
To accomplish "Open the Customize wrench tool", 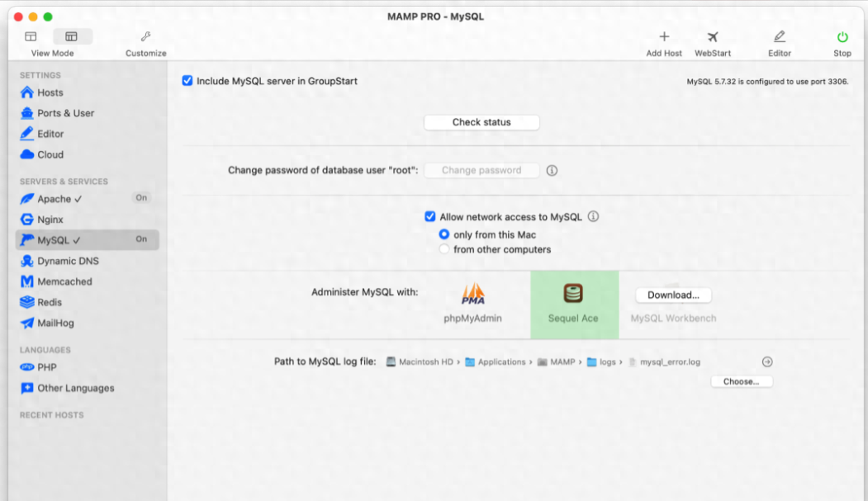I will (145, 36).
